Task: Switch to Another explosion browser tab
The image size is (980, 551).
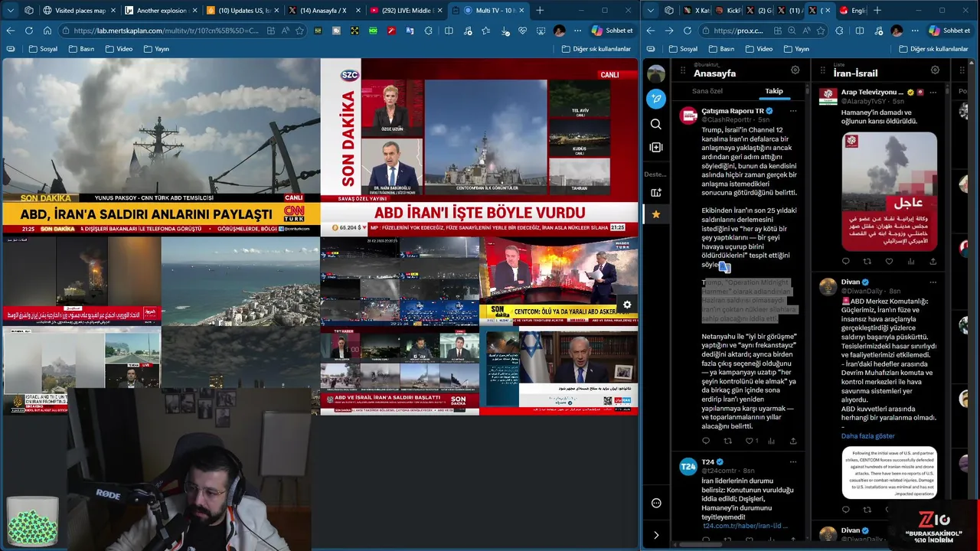Action: (159, 10)
